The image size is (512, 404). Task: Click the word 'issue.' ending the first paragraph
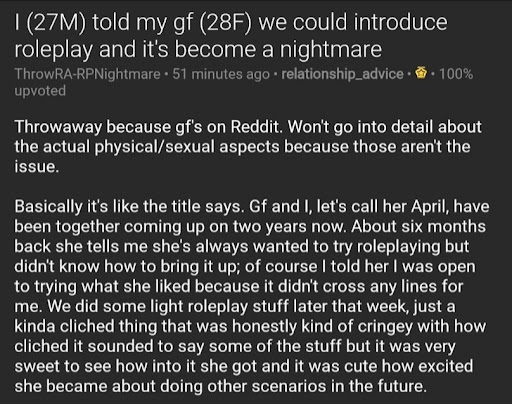[x=37, y=167]
